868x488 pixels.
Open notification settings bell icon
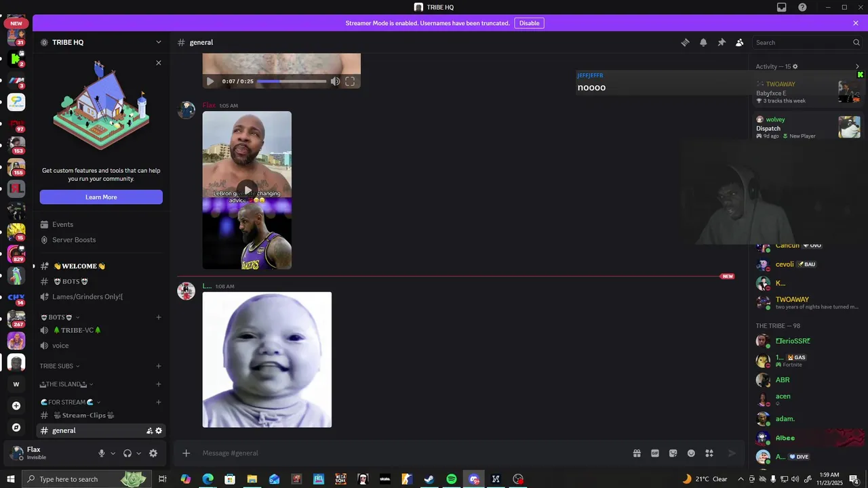click(703, 42)
